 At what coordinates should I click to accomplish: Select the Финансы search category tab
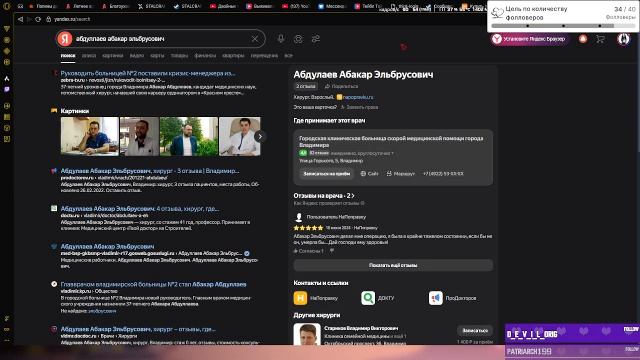tap(205, 56)
